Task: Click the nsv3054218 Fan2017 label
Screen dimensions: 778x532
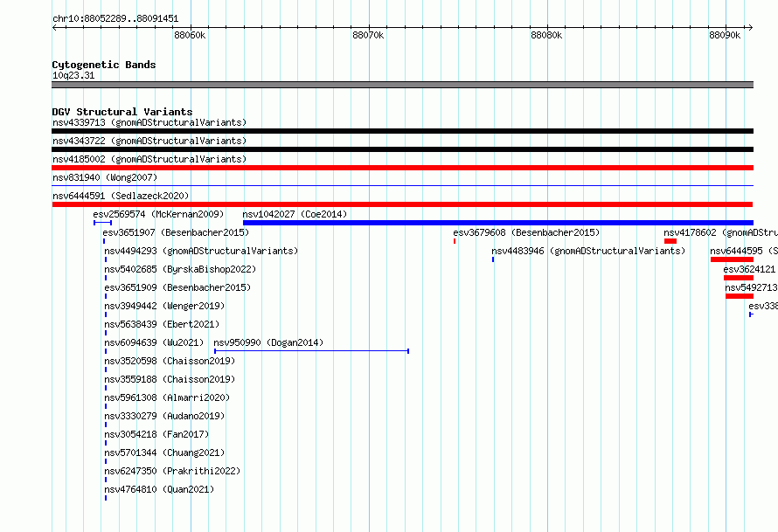Action: 156,434
